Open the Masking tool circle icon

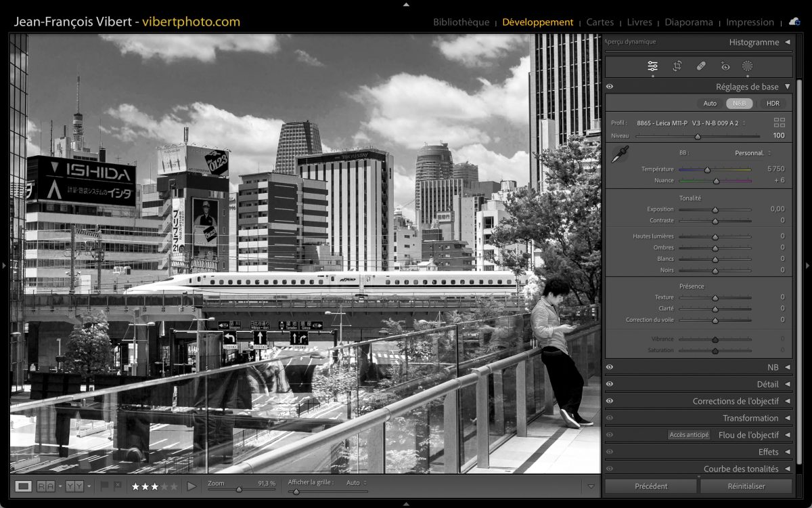(747, 66)
